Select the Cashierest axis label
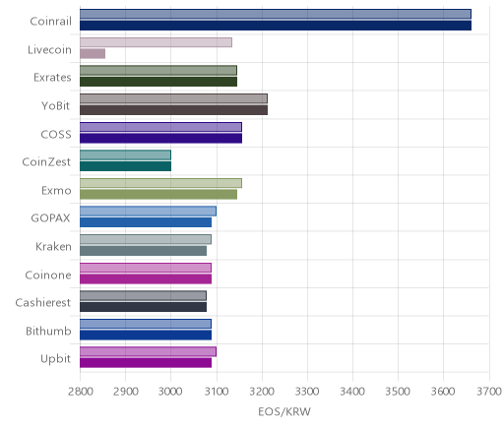The height and width of the screenshot is (429, 504). click(x=43, y=303)
